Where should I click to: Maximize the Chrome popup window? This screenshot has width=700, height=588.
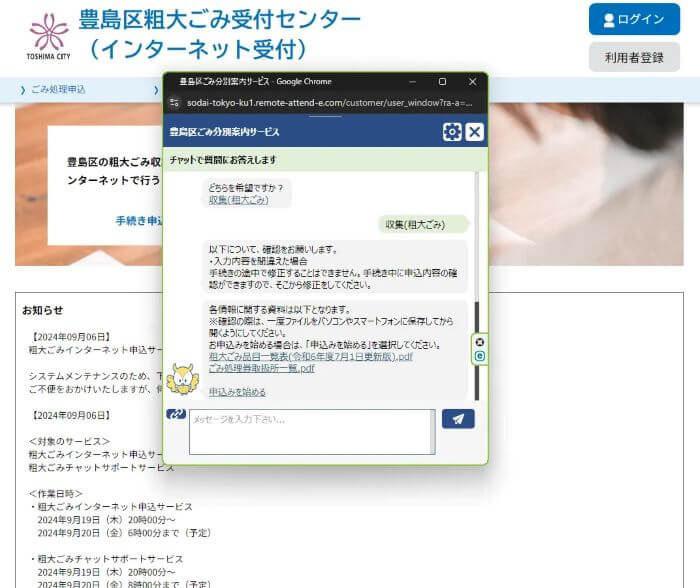442,82
